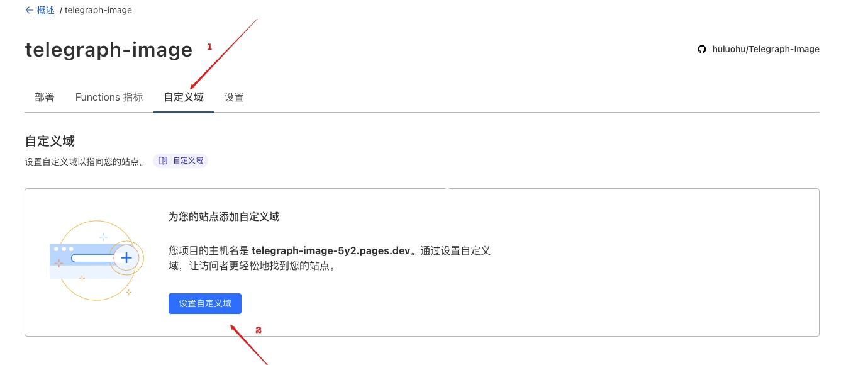This screenshot has height=365, width=868.
Task: Switch to the 部署 tab
Action: [x=45, y=97]
